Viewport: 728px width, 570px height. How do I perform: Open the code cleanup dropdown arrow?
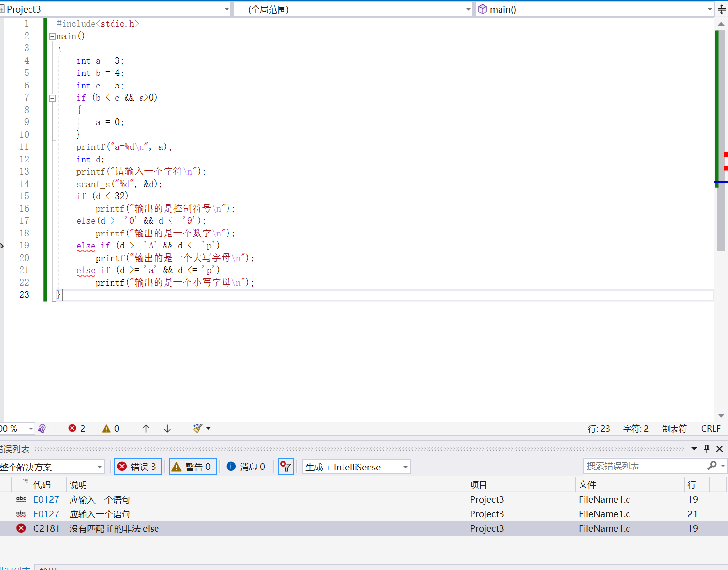click(208, 428)
